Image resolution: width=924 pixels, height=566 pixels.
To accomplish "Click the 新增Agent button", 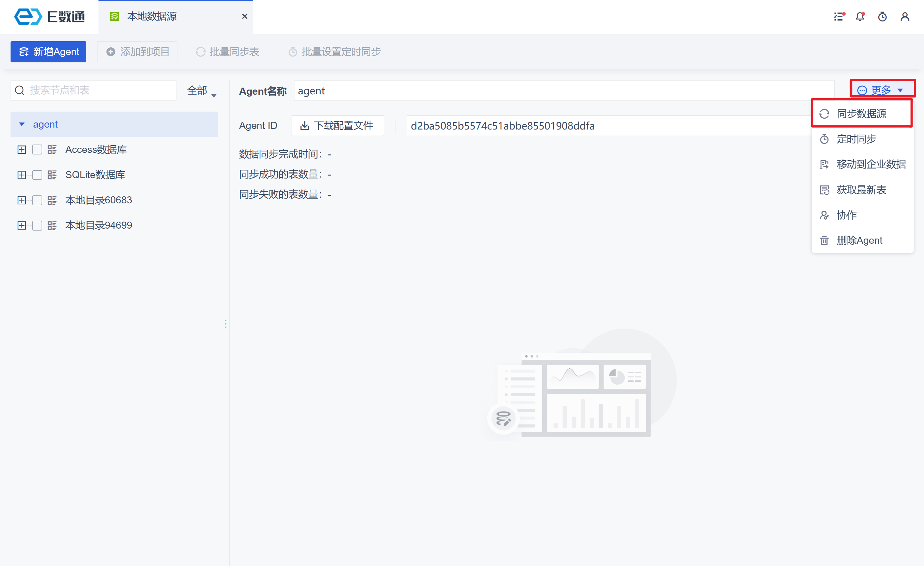I will 48,52.
